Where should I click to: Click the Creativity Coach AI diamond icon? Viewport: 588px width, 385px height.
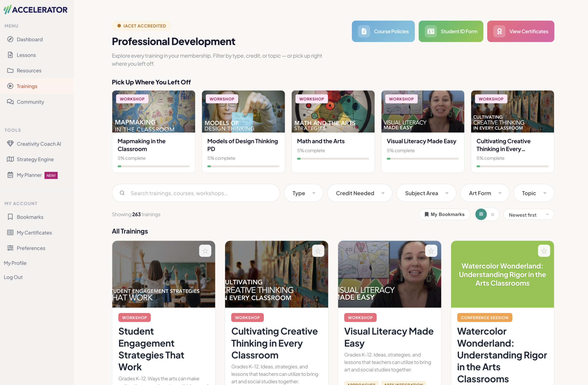[x=10, y=144]
